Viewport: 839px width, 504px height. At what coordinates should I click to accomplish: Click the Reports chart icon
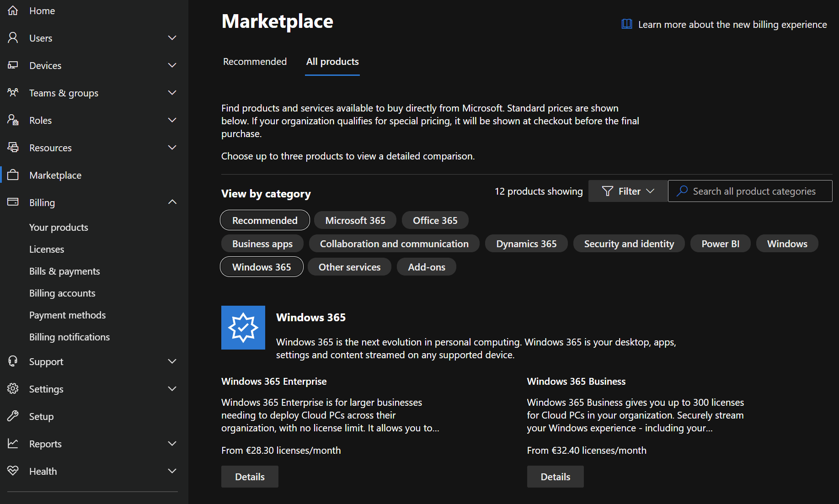(x=13, y=444)
